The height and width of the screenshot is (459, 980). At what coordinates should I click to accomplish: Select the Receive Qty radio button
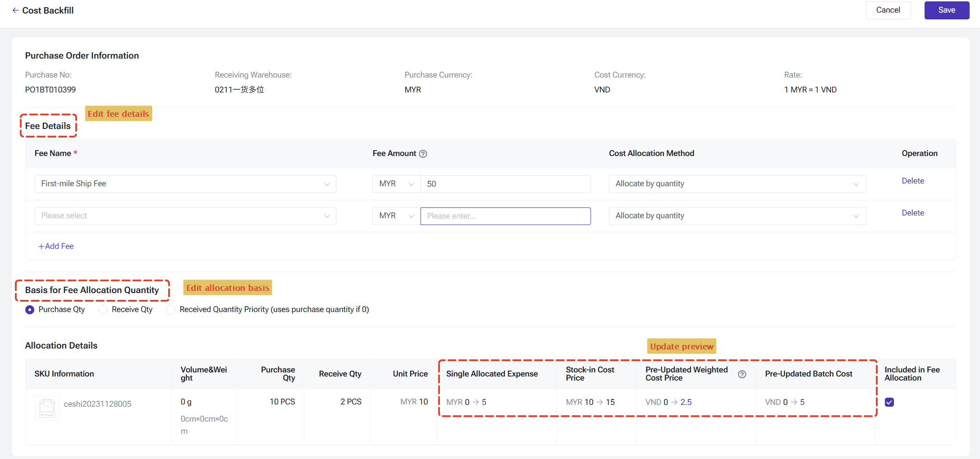tap(103, 310)
